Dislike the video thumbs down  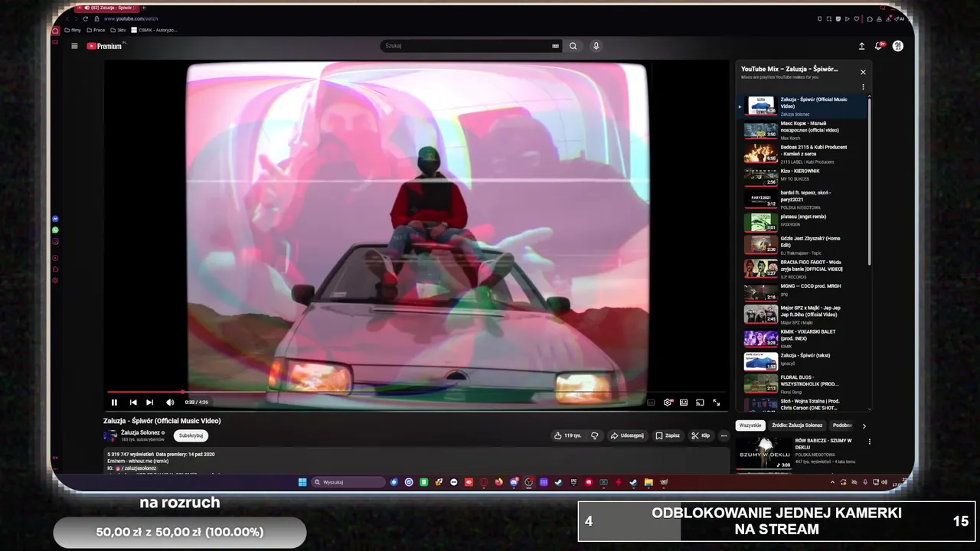pyautogui.click(x=594, y=435)
